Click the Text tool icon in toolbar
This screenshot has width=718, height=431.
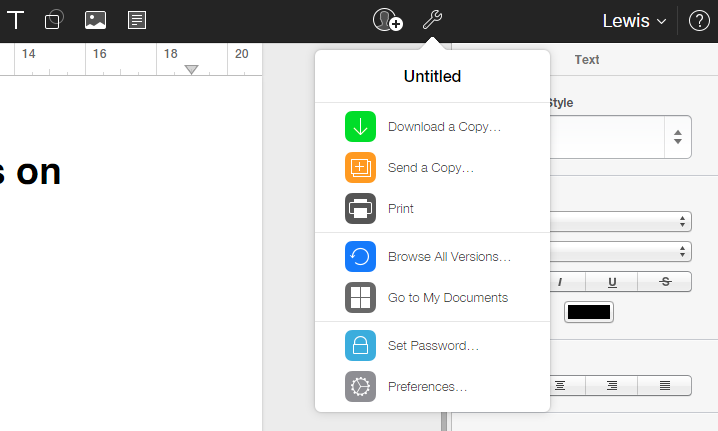point(16,20)
